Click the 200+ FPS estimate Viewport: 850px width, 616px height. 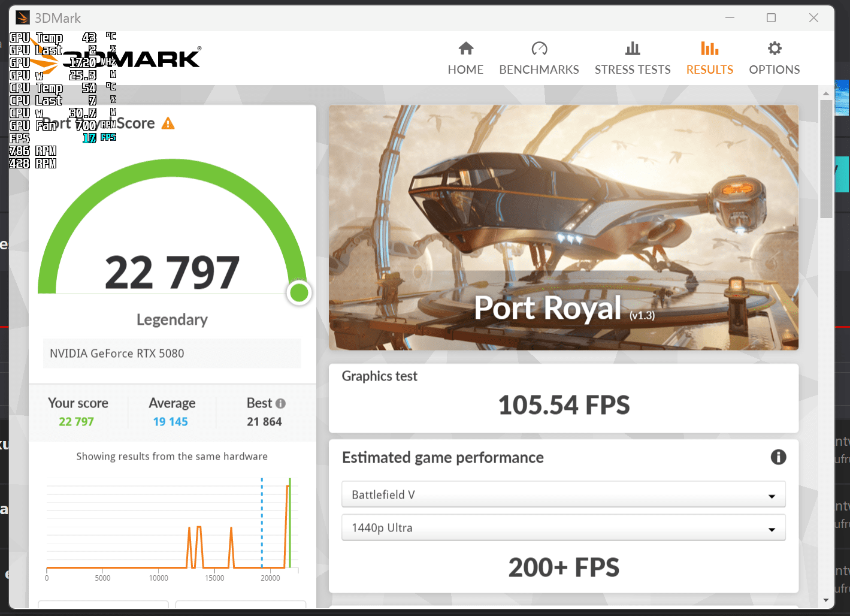coord(564,567)
